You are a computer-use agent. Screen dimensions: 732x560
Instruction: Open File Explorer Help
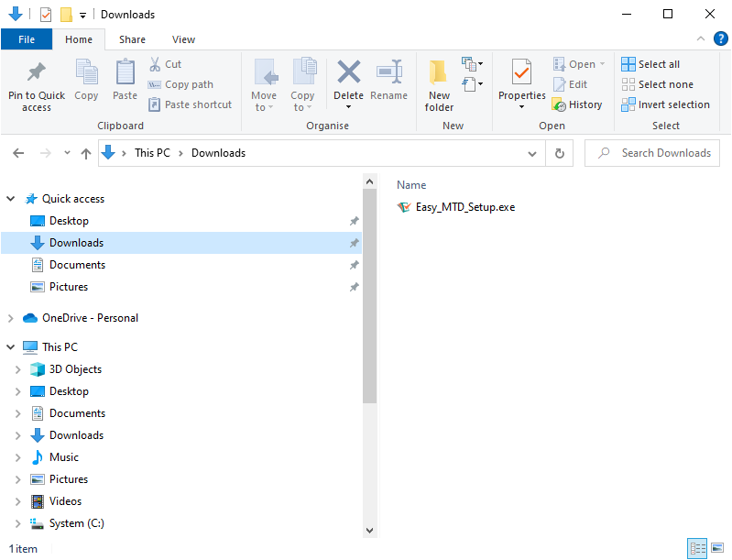tap(721, 38)
